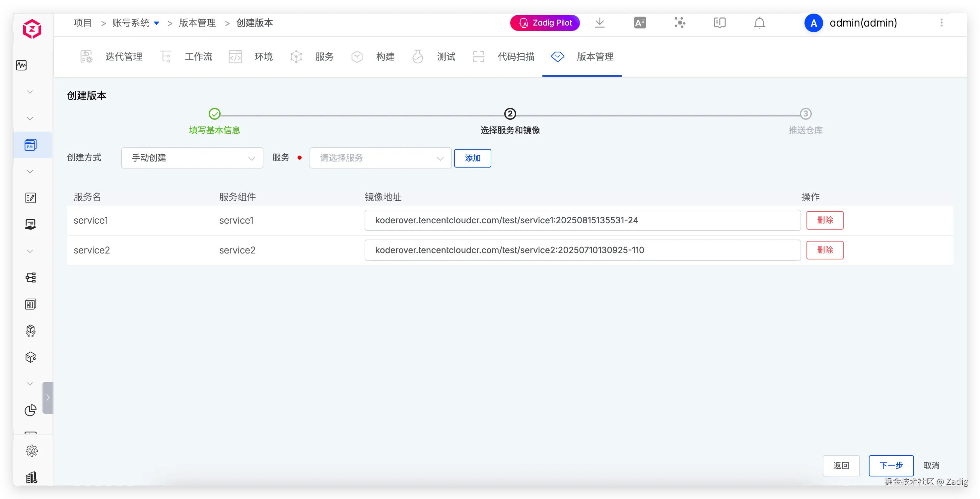Viewport: 980px width, 499px height.
Task: Switch to the 工作流 tab
Action: (198, 57)
